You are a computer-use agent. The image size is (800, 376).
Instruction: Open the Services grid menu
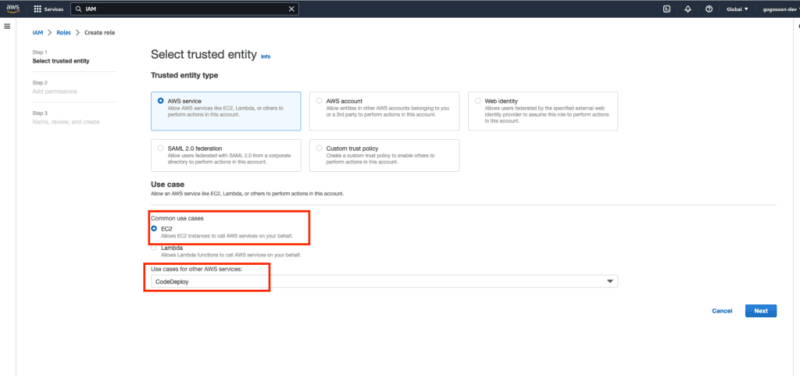click(x=48, y=9)
